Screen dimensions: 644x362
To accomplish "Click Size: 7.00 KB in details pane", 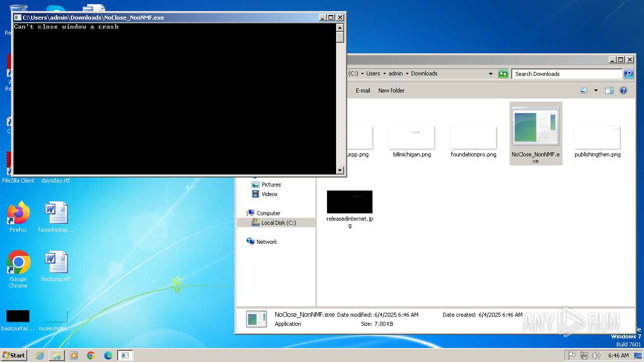I will (377, 324).
